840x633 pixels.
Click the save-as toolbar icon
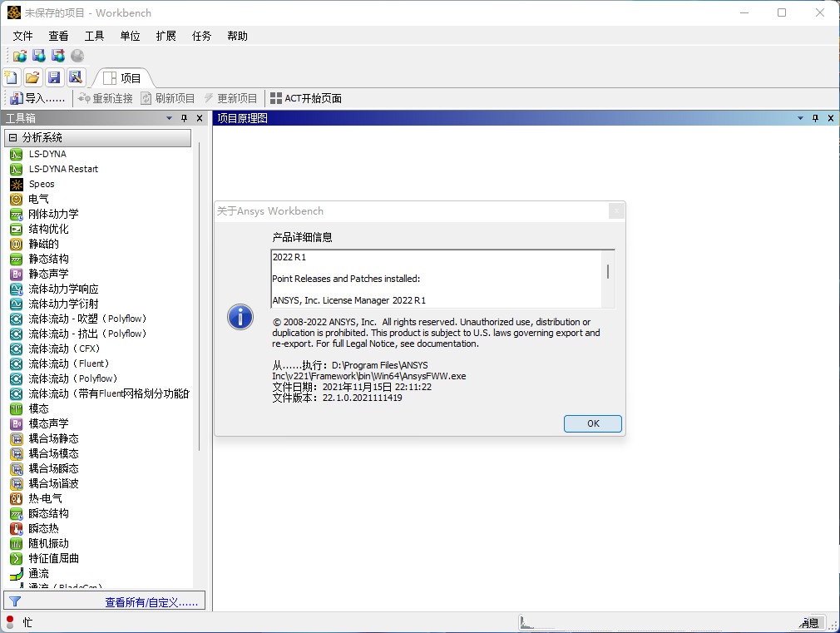coord(76,77)
